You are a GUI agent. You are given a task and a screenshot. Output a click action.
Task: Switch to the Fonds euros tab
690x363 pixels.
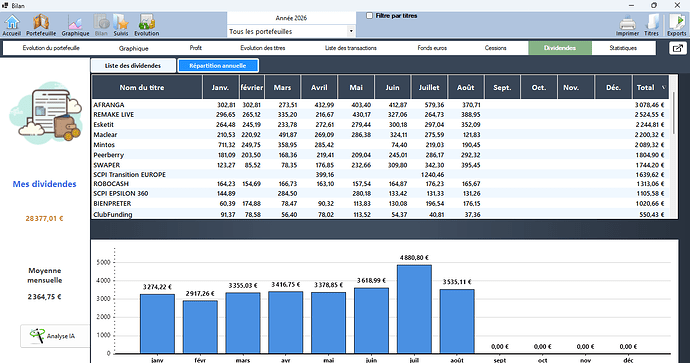coord(432,48)
